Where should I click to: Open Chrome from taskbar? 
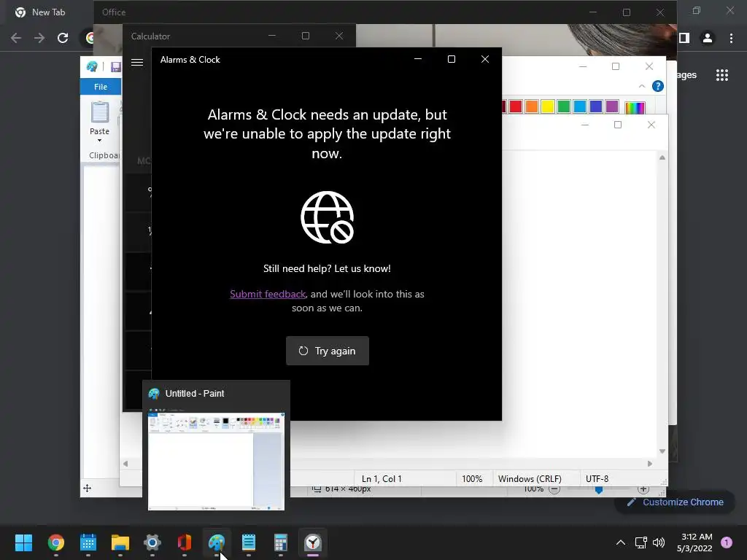tap(56, 542)
